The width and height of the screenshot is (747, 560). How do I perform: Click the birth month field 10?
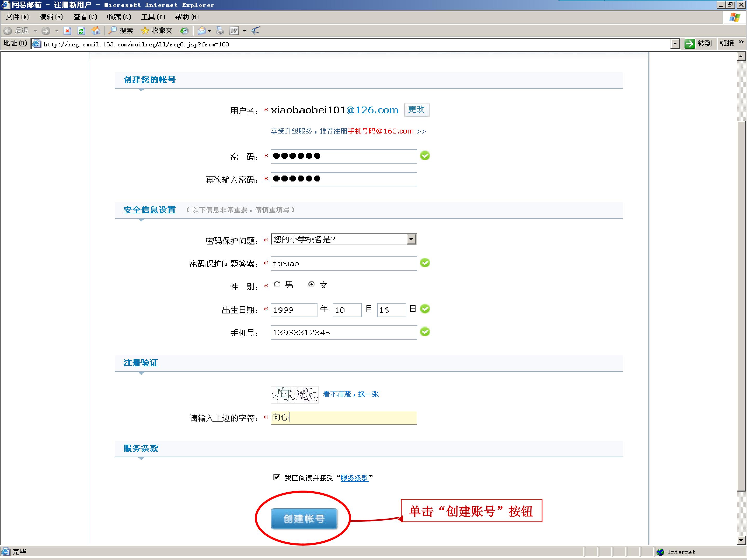tap(347, 310)
